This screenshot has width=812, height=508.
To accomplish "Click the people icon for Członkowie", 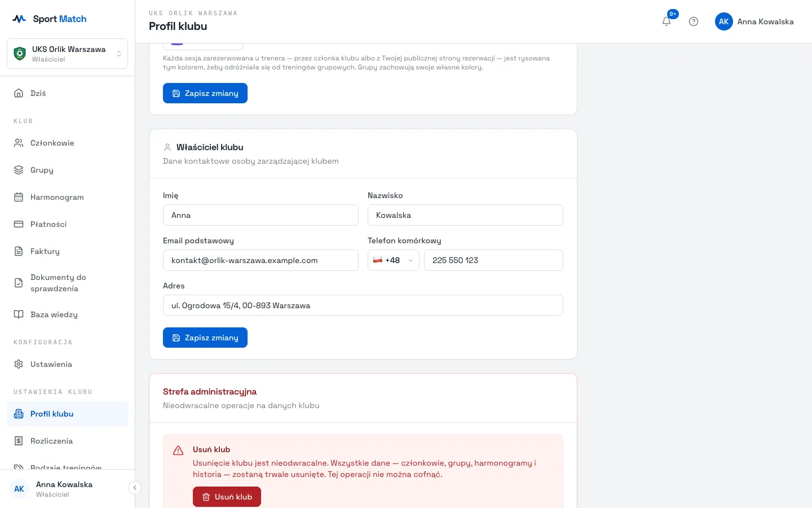I will click(x=19, y=143).
